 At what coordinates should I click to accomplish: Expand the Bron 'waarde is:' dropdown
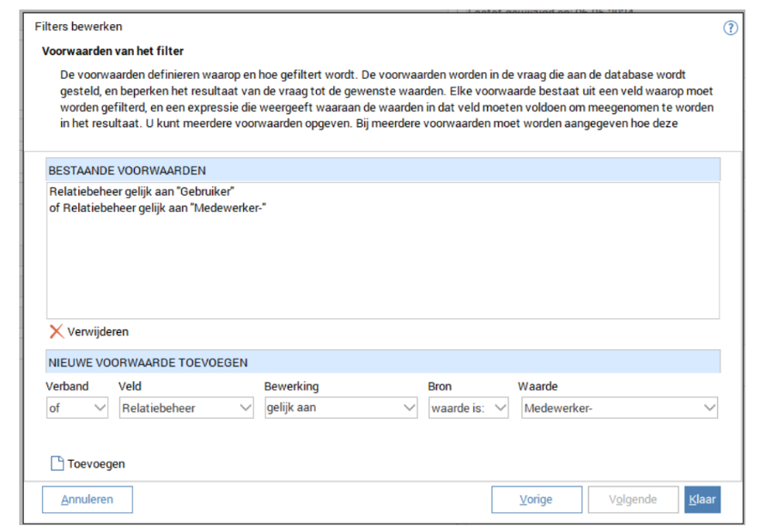[500, 408]
